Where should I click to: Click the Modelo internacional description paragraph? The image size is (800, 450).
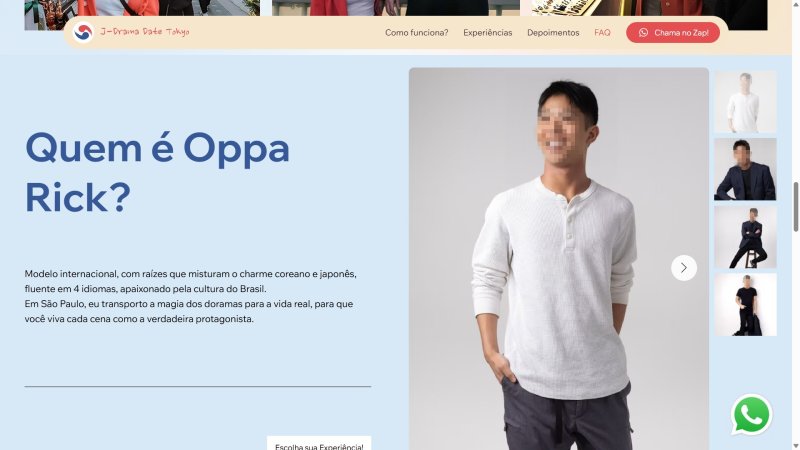tap(191, 296)
